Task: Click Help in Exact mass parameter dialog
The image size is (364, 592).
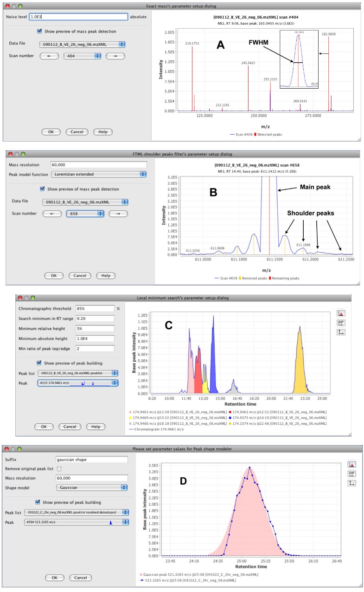Action: pos(103,132)
